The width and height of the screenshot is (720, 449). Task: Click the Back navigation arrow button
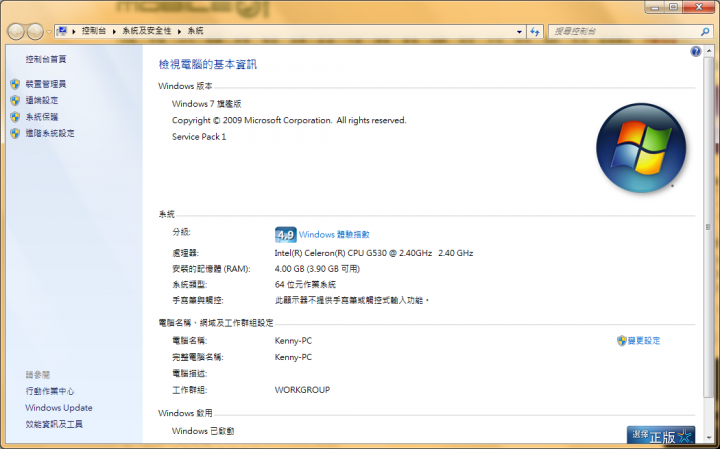pos(16,32)
